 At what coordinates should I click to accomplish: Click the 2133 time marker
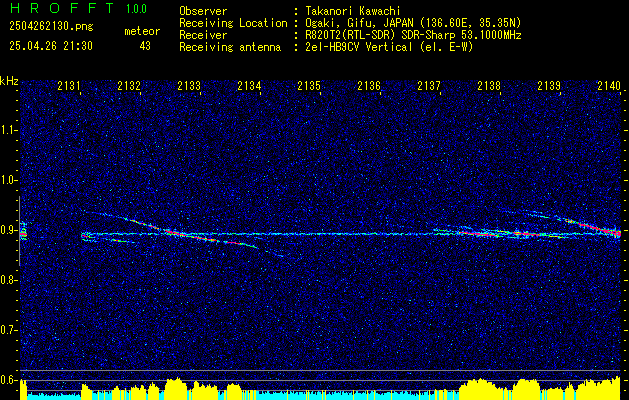tap(189, 85)
